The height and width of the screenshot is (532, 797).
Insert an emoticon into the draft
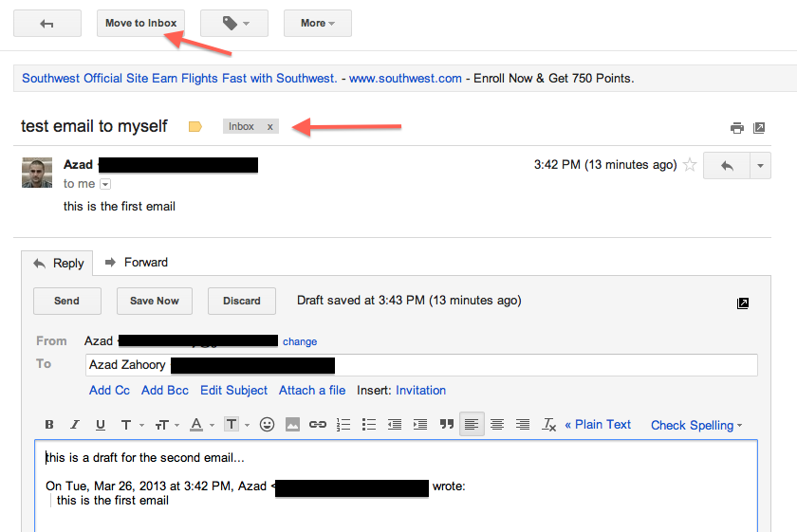click(x=267, y=425)
